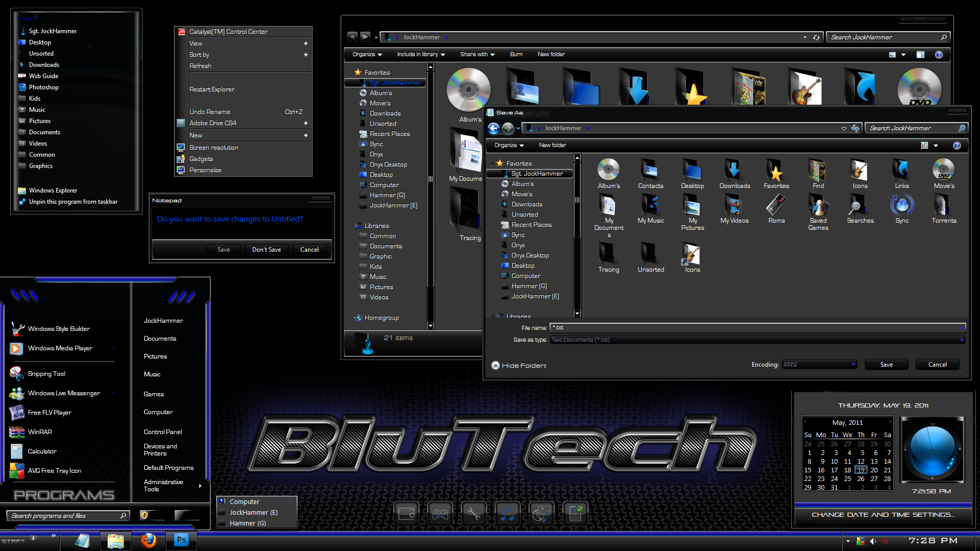Open the Searches folder icon
This screenshot has height=551, width=980.
pos(860,209)
